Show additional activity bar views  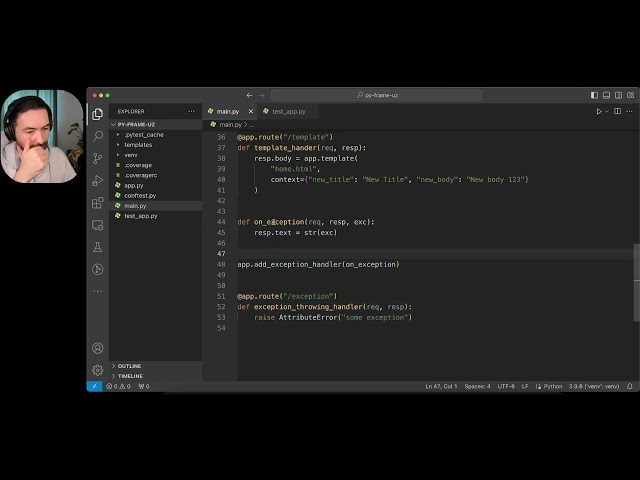(x=98, y=291)
